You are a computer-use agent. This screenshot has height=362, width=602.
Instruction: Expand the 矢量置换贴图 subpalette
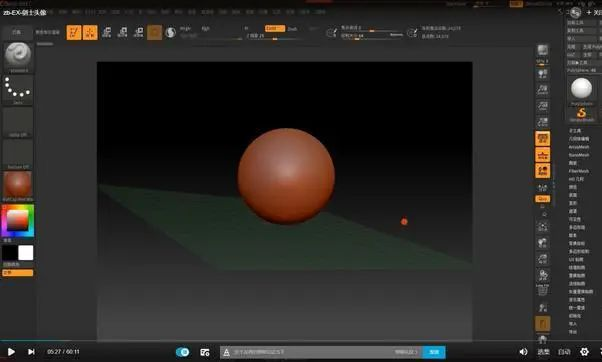click(x=581, y=292)
